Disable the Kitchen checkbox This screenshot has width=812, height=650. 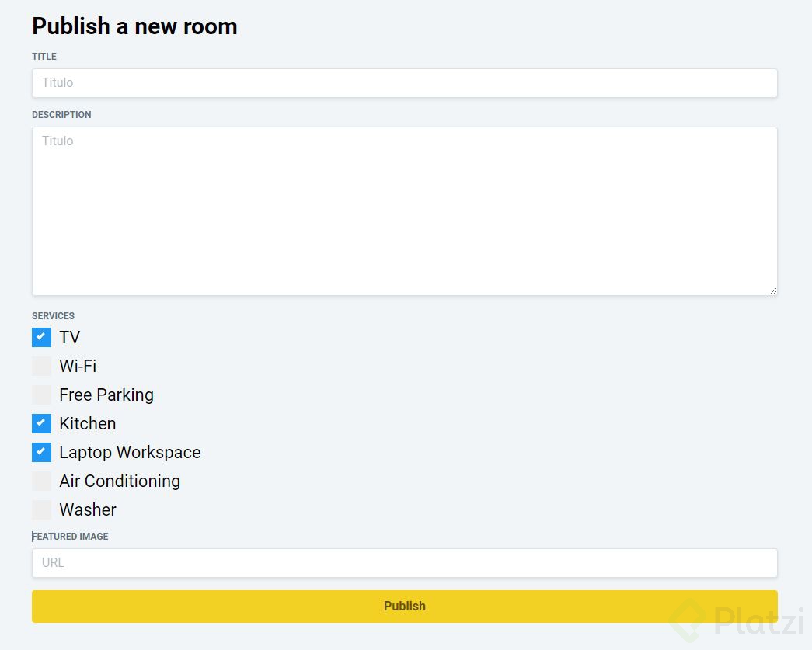point(41,423)
